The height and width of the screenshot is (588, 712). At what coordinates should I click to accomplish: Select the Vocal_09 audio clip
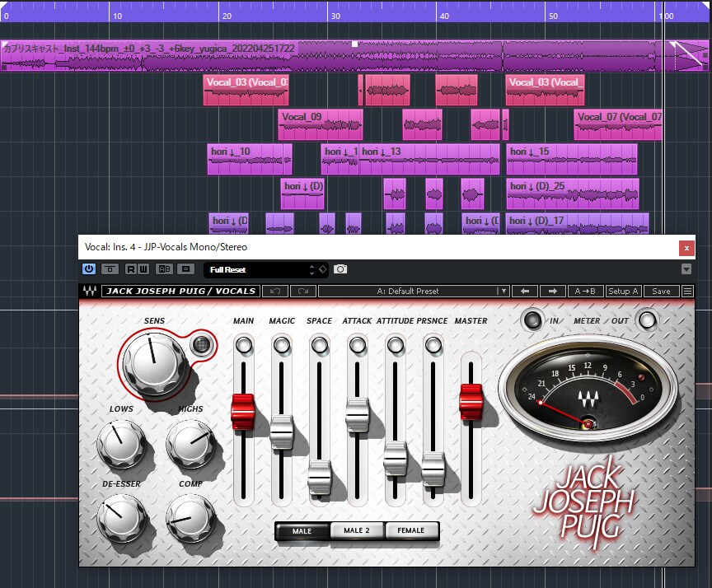pyautogui.click(x=321, y=125)
